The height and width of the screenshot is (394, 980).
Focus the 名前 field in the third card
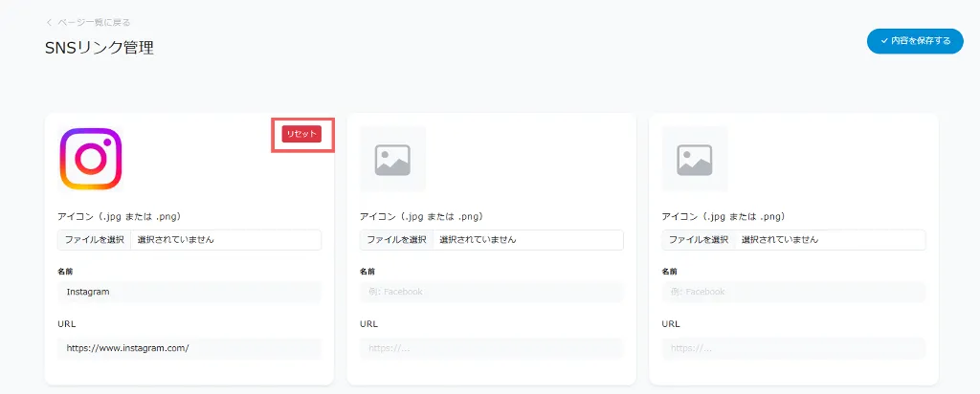793,292
